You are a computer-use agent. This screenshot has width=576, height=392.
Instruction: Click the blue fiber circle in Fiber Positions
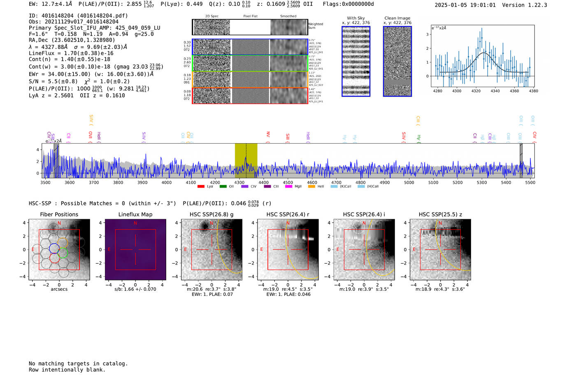coord(54,248)
